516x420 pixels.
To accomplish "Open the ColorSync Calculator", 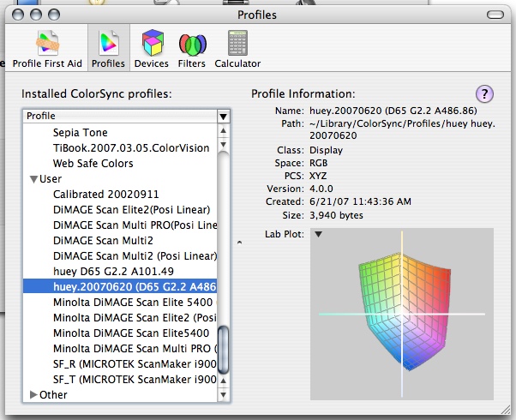I will click(x=237, y=48).
